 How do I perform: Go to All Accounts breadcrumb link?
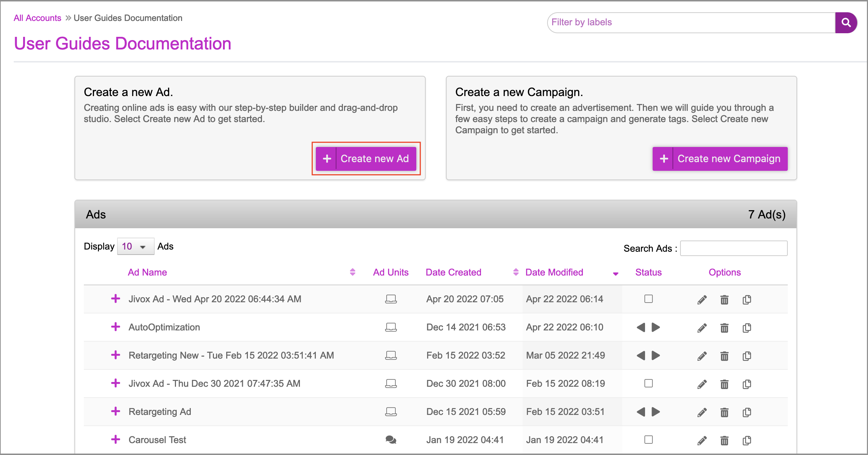pos(38,18)
